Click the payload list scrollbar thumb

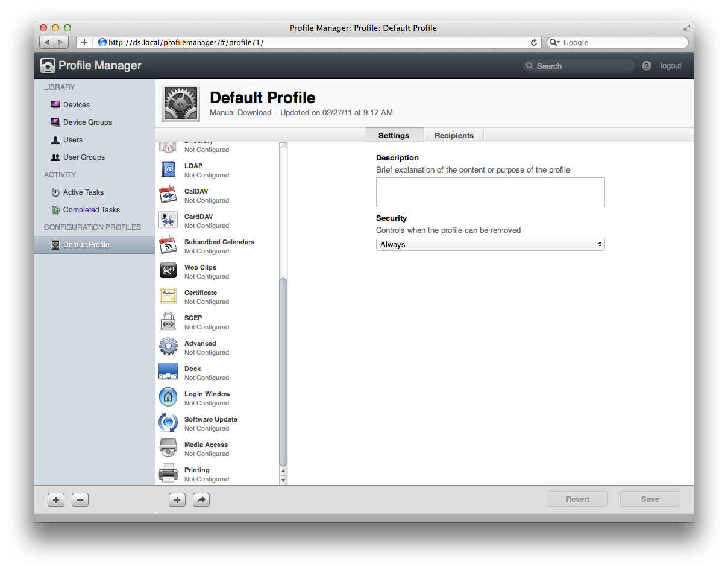pyautogui.click(x=283, y=372)
